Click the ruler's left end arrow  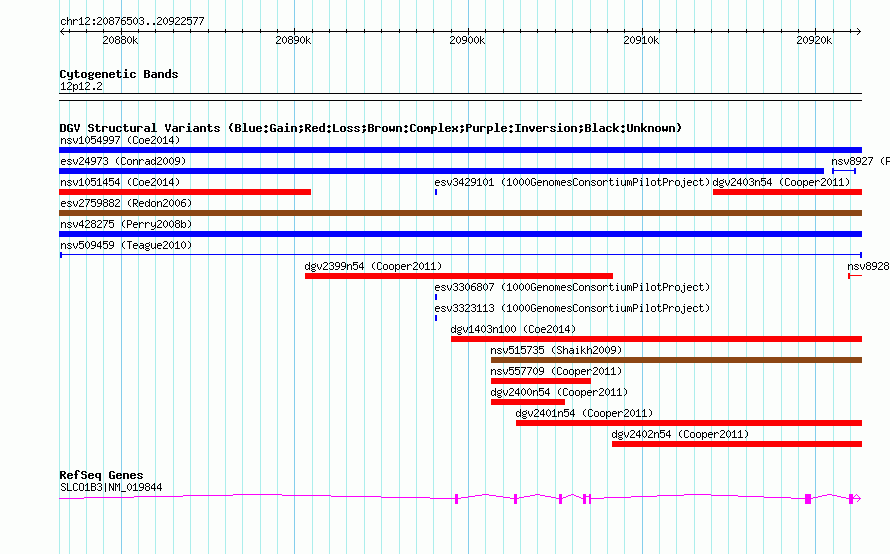pyautogui.click(x=62, y=31)
